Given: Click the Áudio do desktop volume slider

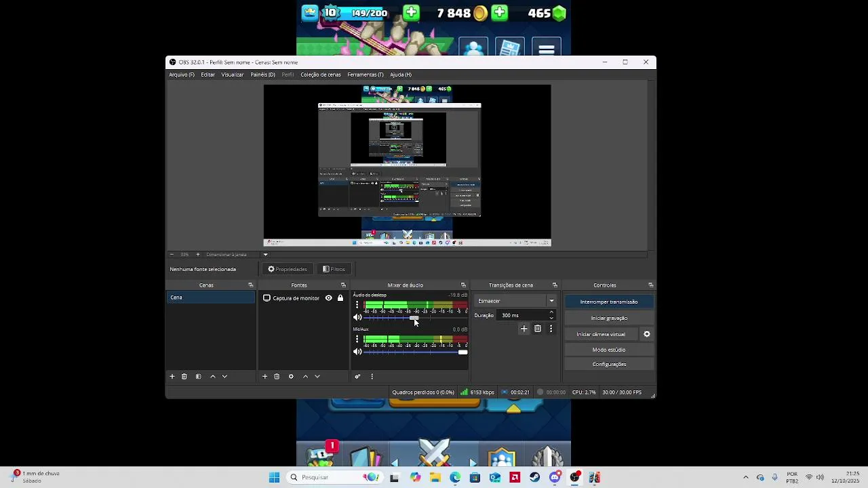Looking at the screenshot, I should [x=414, y=318].
